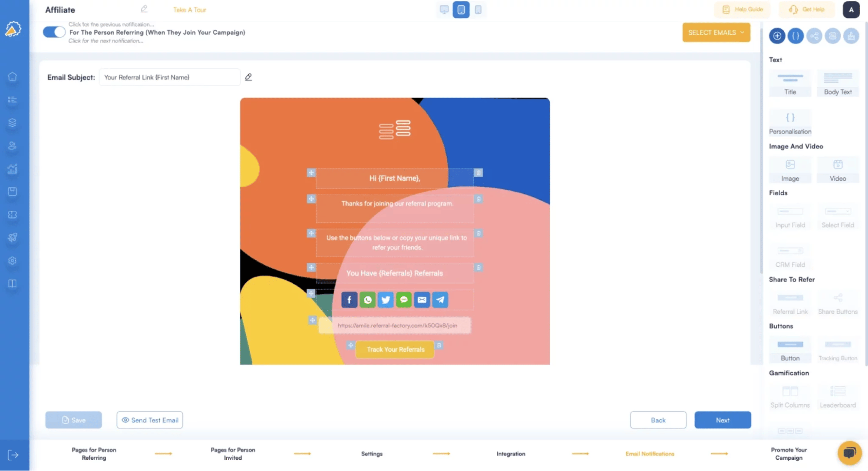Select the Integration step tab
This screenshot has width=868, height=471.
pos(511,454)
